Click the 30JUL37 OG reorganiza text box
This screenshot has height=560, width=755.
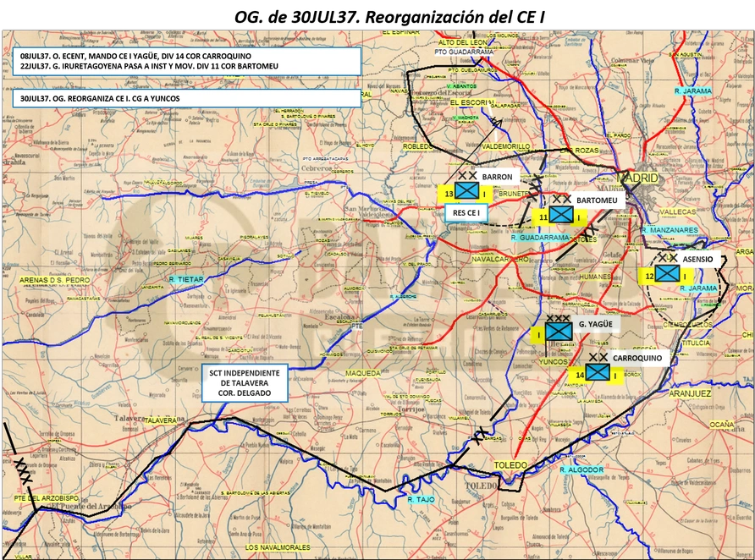[x=187, y=98]
